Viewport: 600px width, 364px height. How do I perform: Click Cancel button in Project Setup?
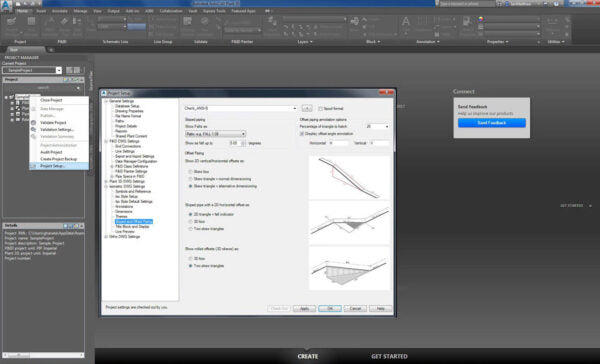click(355, 309)
